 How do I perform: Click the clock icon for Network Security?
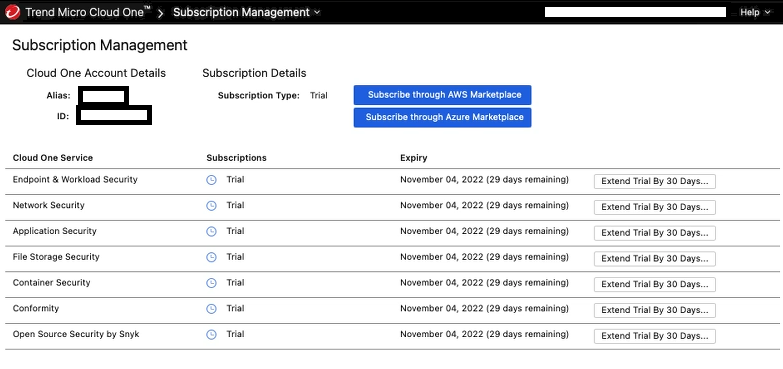(x=211, y=206)
